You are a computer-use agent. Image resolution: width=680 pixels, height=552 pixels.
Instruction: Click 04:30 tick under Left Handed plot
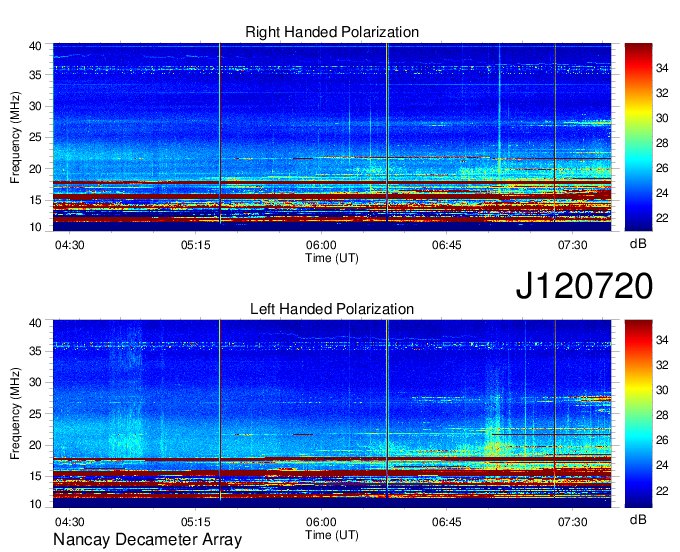[69, 522]
